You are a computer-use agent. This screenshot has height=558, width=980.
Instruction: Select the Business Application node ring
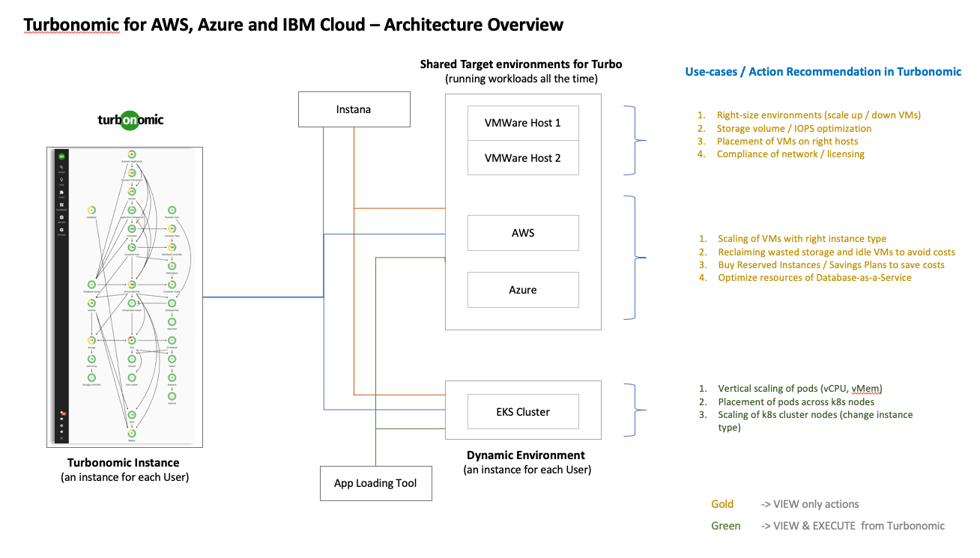tap(132, 154)
